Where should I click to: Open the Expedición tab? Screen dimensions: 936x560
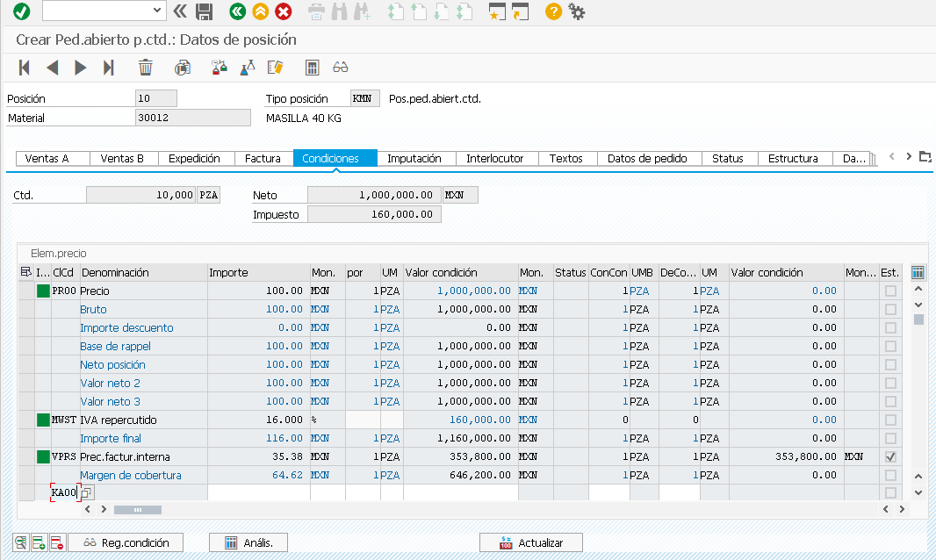194,159
